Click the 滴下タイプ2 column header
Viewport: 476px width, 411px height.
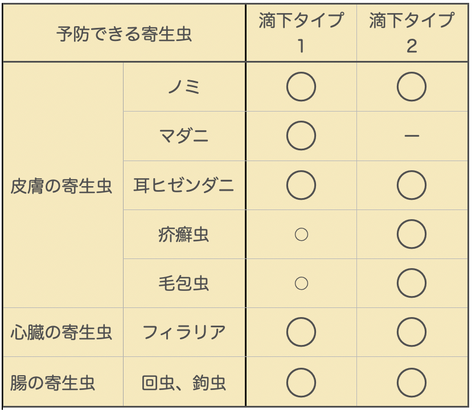412,33
